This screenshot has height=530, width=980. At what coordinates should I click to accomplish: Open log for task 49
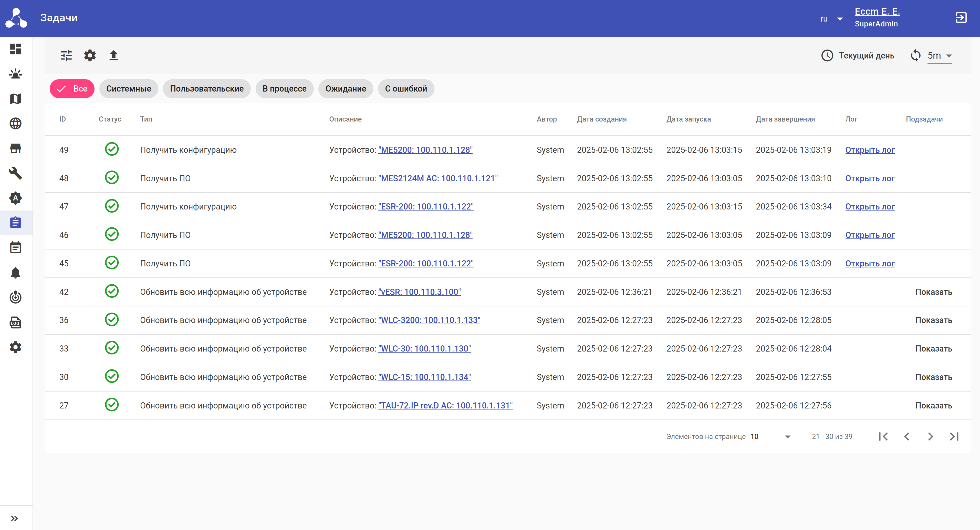coord(870,150)
